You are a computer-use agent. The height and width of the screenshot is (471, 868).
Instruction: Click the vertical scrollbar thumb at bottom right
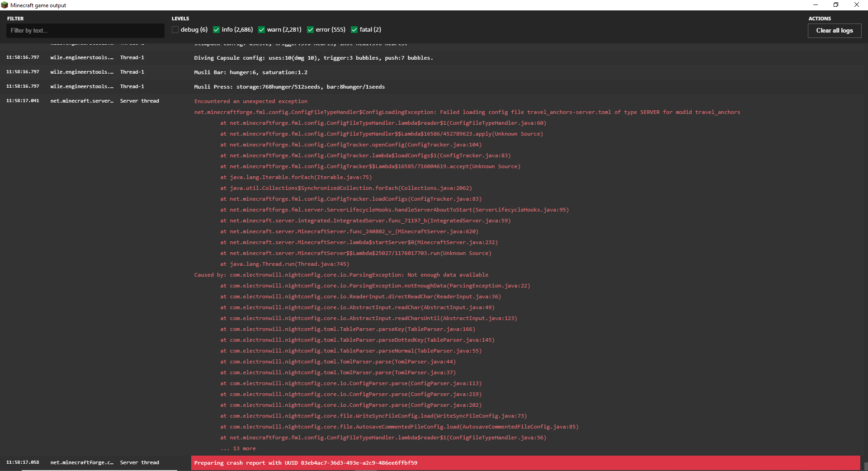[x=865, y=466]
